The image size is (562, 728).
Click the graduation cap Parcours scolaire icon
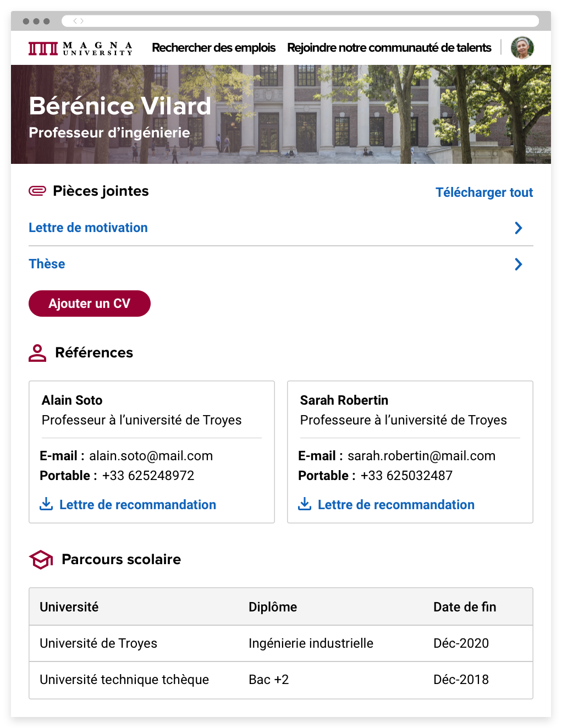click(41, 560)
